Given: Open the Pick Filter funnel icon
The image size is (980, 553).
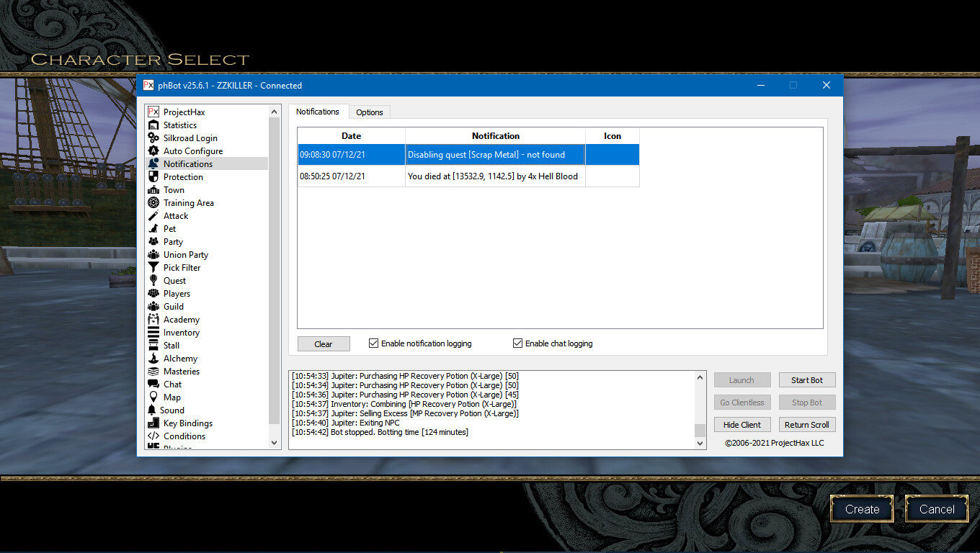Looking at the screenshot, I should pyautogui.click(x=153, y=268).
